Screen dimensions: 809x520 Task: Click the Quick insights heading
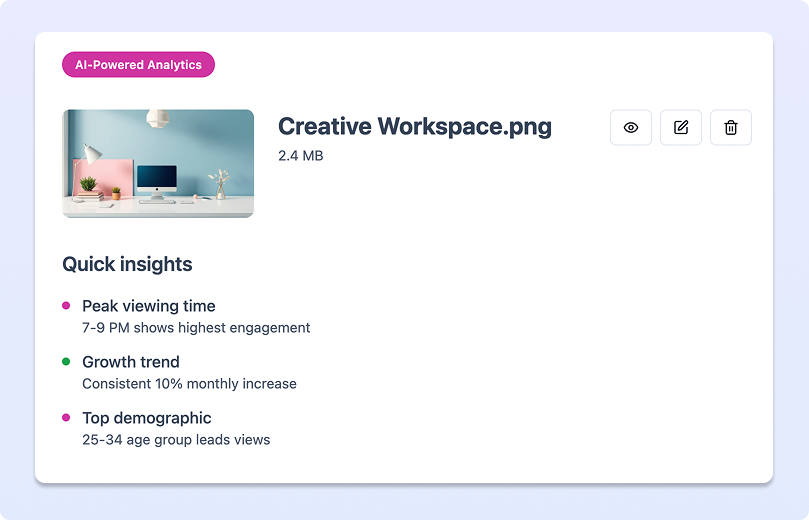[127, 265]
